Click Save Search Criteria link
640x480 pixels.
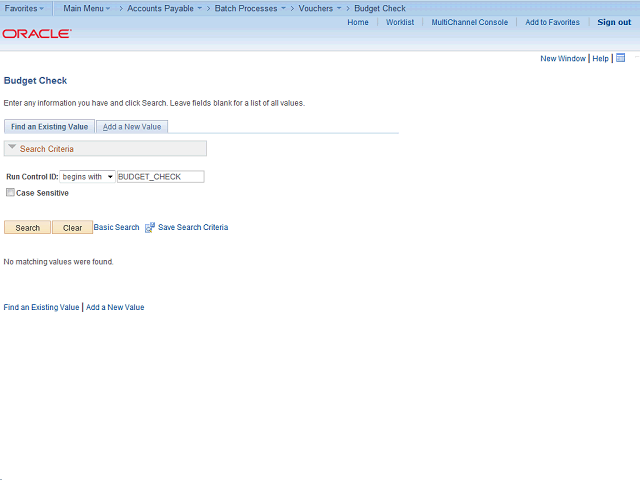[193, 227]
